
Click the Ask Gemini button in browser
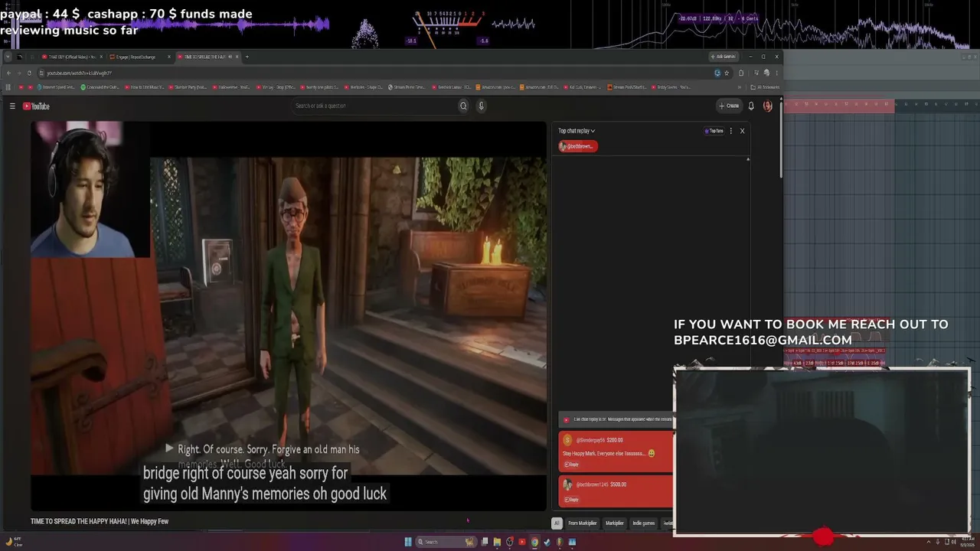[x=724, y=57]
